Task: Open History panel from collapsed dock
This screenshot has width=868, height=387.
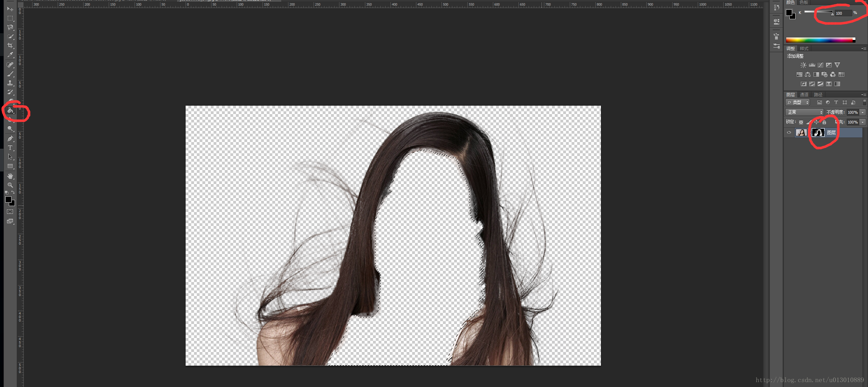Action: pos(776,7)
